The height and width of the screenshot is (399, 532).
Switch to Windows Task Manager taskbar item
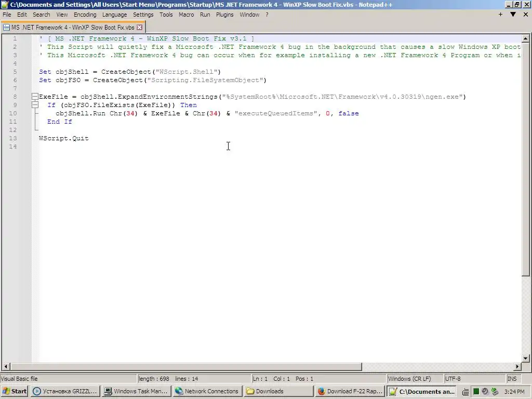[137, 391]
